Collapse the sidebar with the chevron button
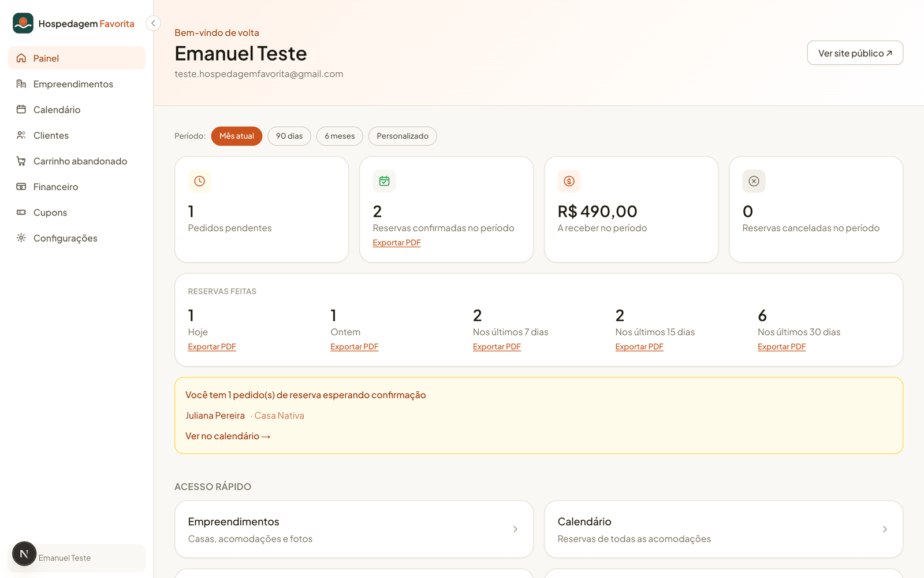This screenshot has height=578, width=924. pos(153,23)
